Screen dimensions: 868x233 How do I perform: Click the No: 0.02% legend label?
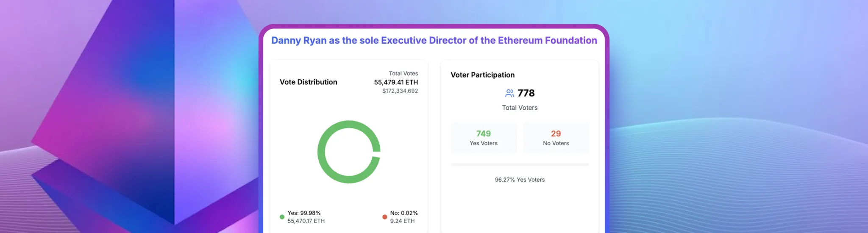point(403,213)
